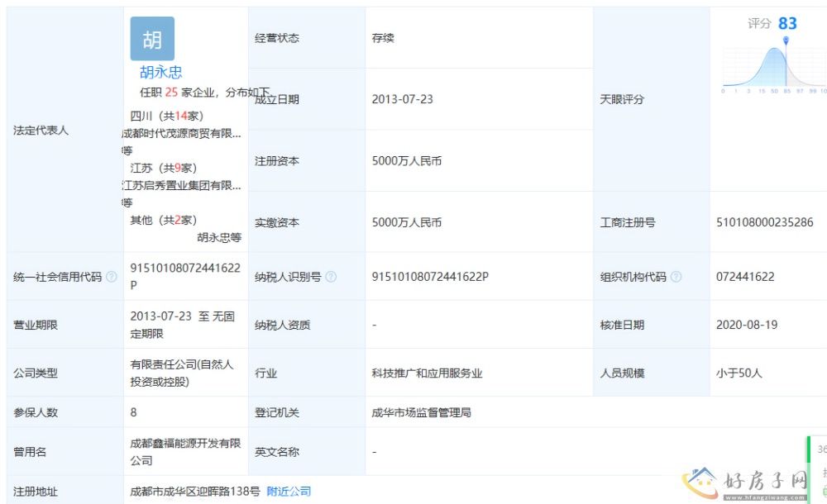
Task: Expand the 四川（共14家）group
Action: pos(166,116)
